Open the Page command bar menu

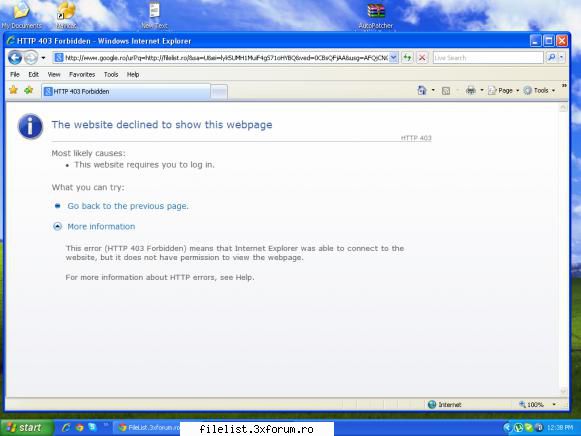504,90
